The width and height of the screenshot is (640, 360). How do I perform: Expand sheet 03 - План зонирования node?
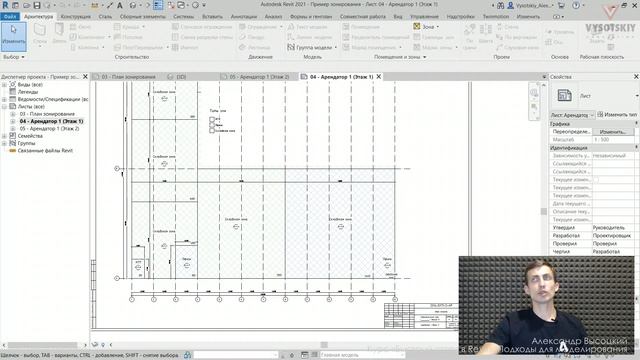point(12,114)
